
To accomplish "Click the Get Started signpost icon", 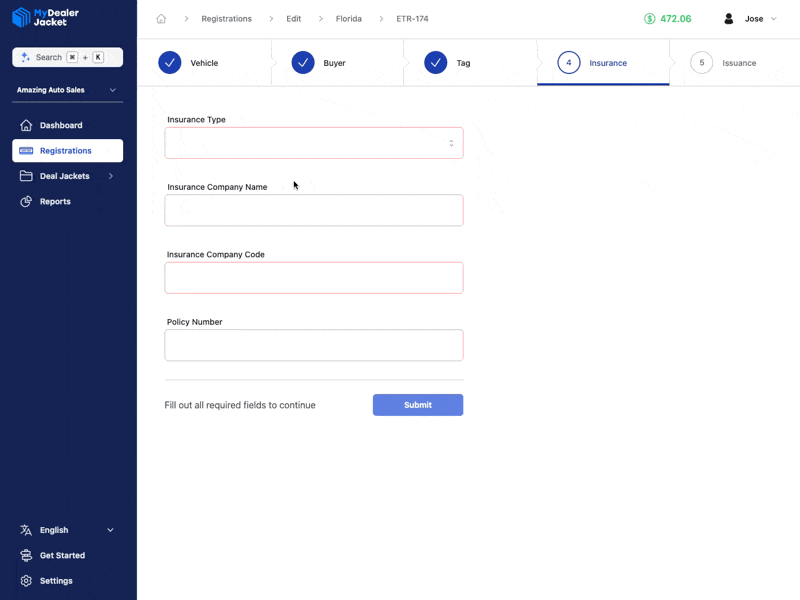I will coord(26,555).
